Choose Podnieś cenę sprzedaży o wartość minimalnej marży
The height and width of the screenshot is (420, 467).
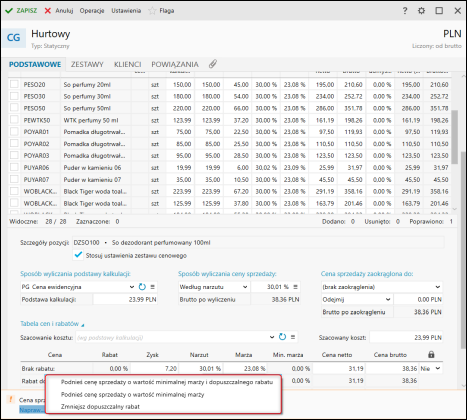(x=132, y=394)
